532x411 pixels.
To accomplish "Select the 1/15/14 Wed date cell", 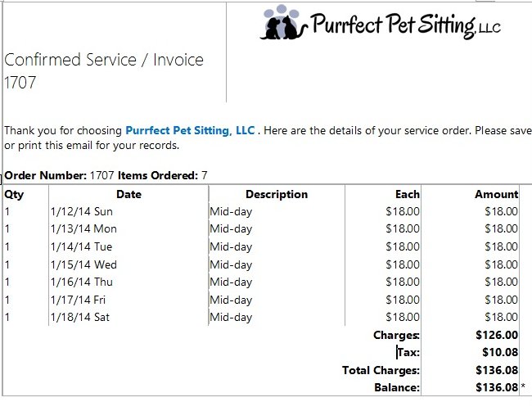I will click(x=83, y=264).
